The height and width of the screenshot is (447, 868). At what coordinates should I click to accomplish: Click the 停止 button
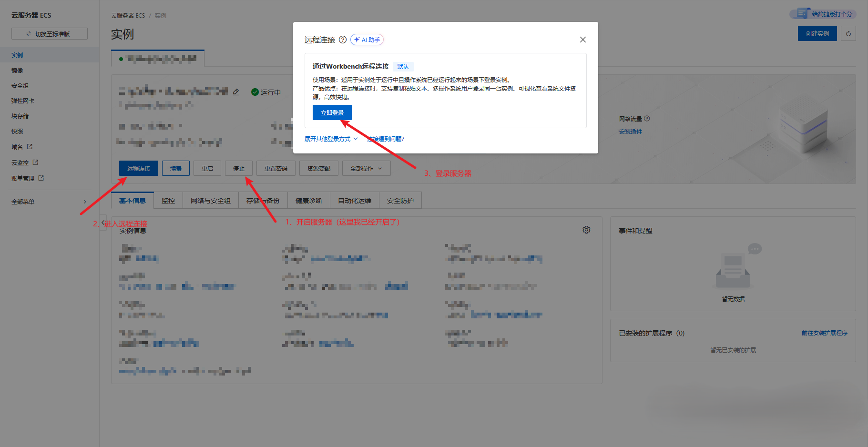(x=239, y=168)
